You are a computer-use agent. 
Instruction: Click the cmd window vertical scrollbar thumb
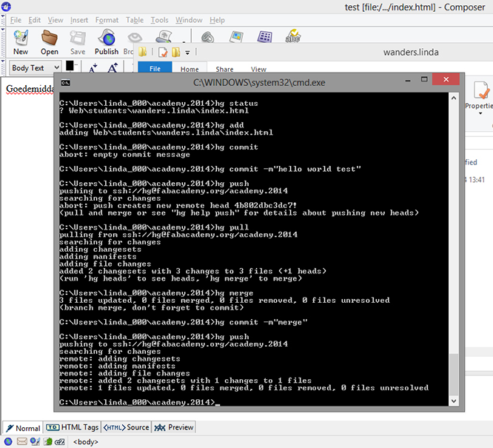453,375
